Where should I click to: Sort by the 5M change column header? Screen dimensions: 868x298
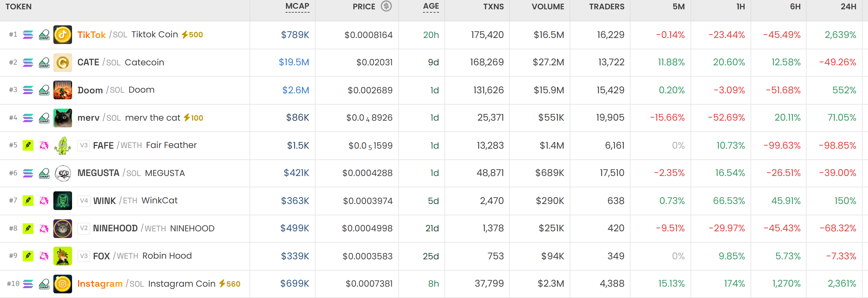[678, 7]
